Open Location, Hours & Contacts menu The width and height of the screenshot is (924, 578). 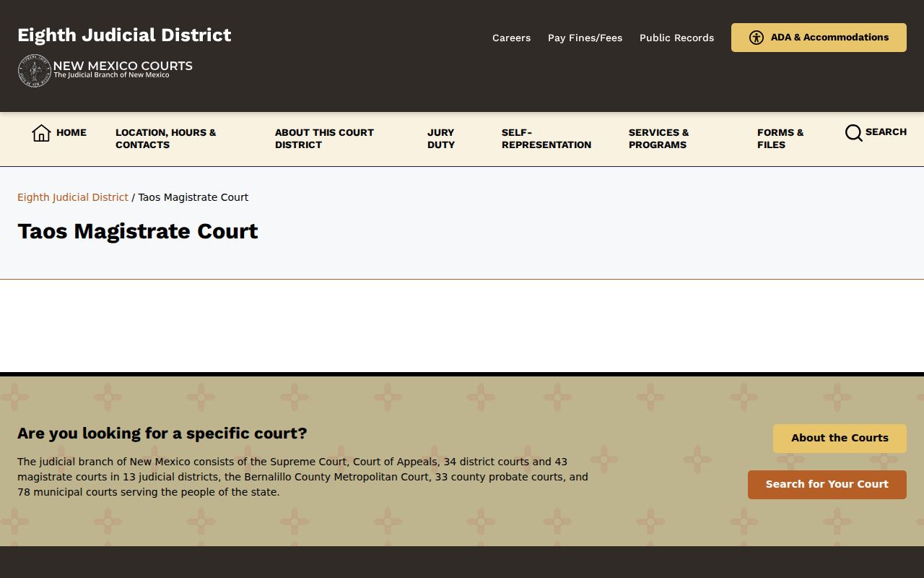point(166,139)
